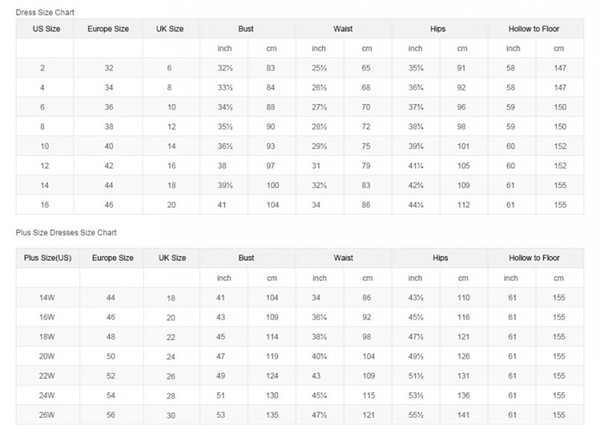Click the UK Size 30 cell
Screen dimensions: 600x441
pyautogui.click(x=170, y=412)
